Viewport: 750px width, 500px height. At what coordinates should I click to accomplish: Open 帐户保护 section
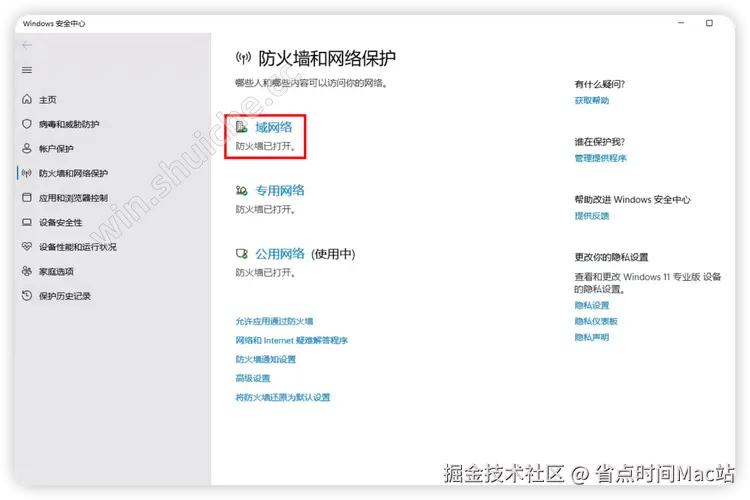tap(56, 148)
